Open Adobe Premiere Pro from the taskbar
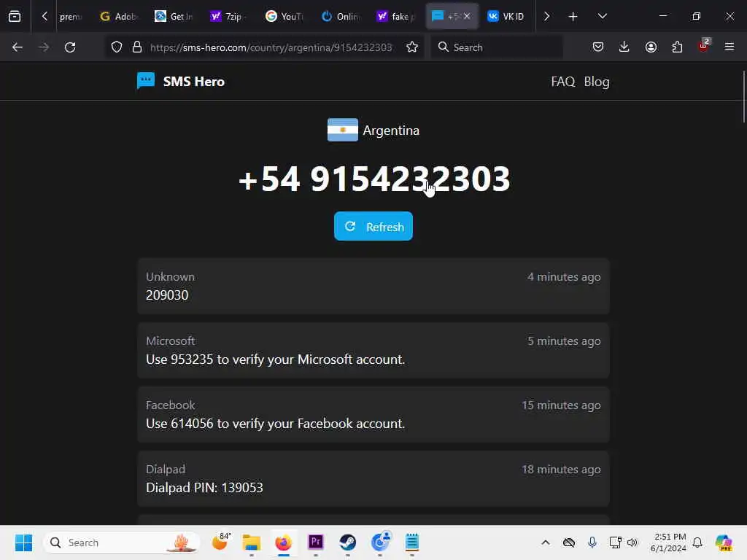 click(x=316, y=542)
